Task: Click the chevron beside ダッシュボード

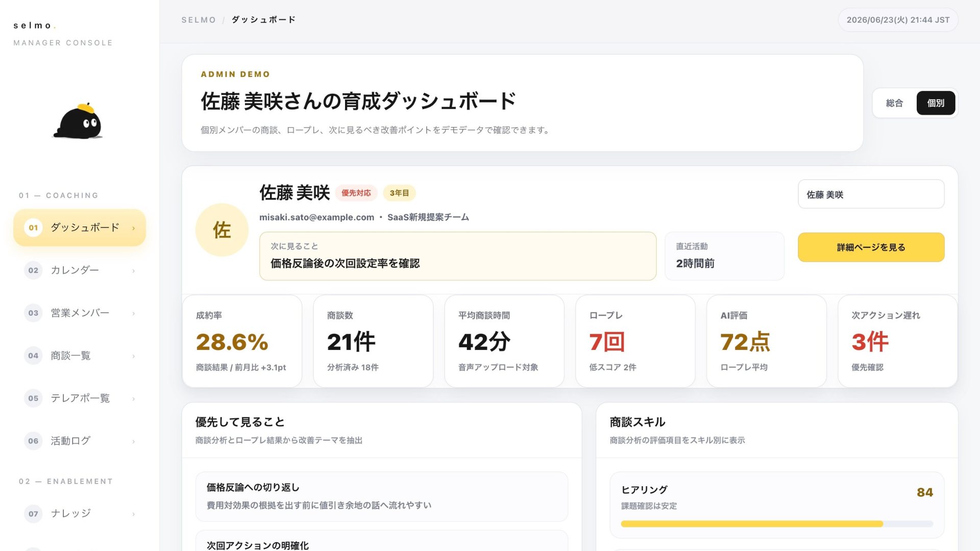Action: click(134, 228)
